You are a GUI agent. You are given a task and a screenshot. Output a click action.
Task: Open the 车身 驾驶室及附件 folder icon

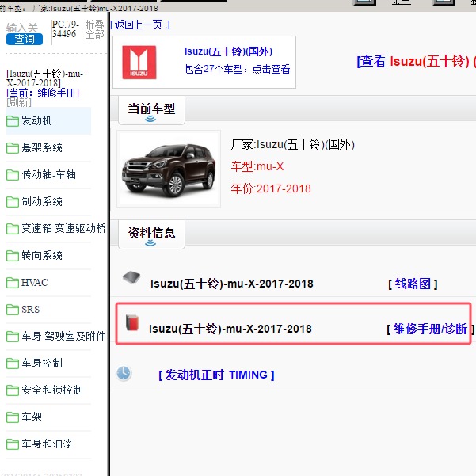pyautogui.click(x=13, y=337)
